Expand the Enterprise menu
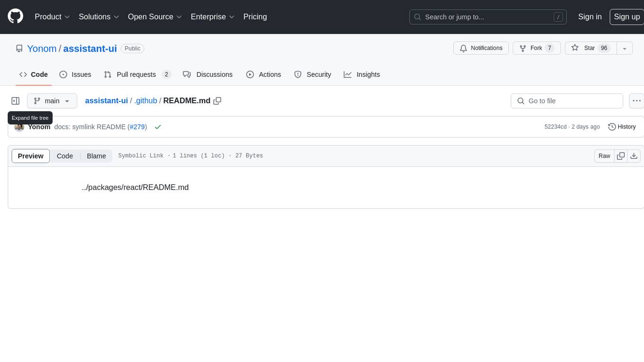This screenshot has width=644, height=362. pos(213,17)
